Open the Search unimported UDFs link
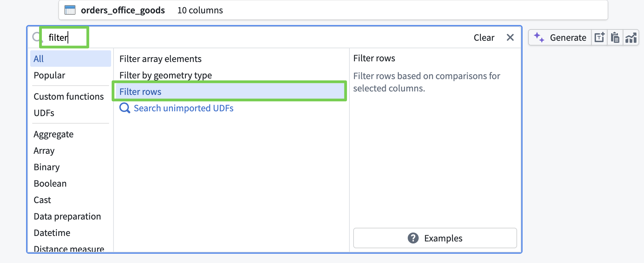Image resolution: width=644 pixels, height=263 pixels. 183,108
